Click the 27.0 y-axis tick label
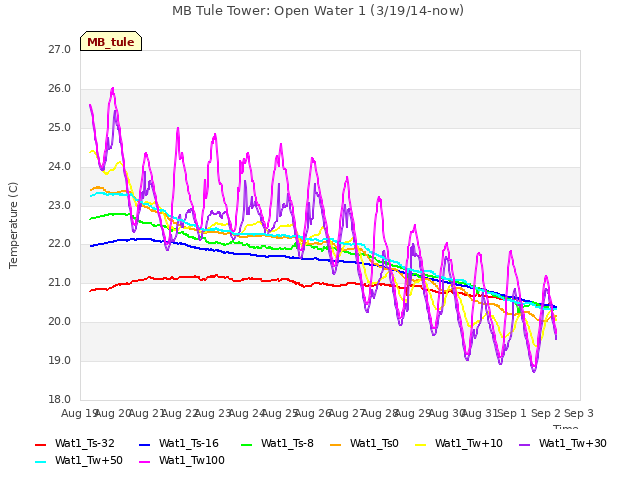 click(59, 49)
